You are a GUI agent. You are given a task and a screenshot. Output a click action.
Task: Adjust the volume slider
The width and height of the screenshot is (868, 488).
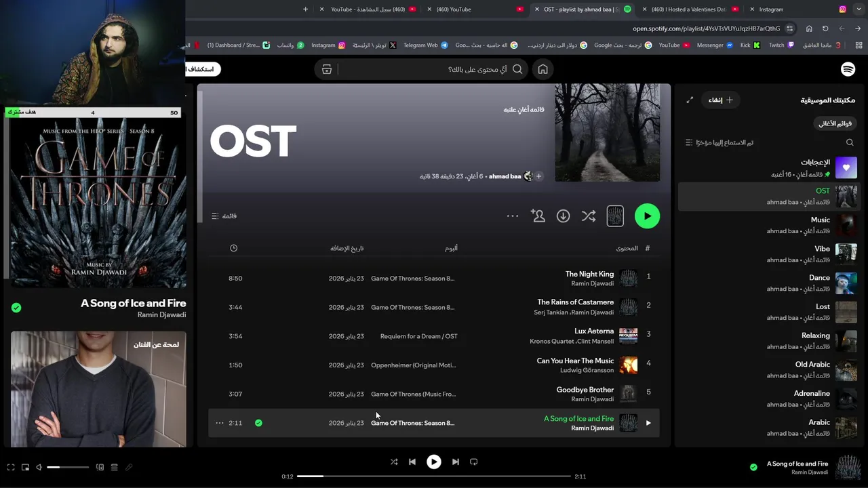click(x=68, y=467)
